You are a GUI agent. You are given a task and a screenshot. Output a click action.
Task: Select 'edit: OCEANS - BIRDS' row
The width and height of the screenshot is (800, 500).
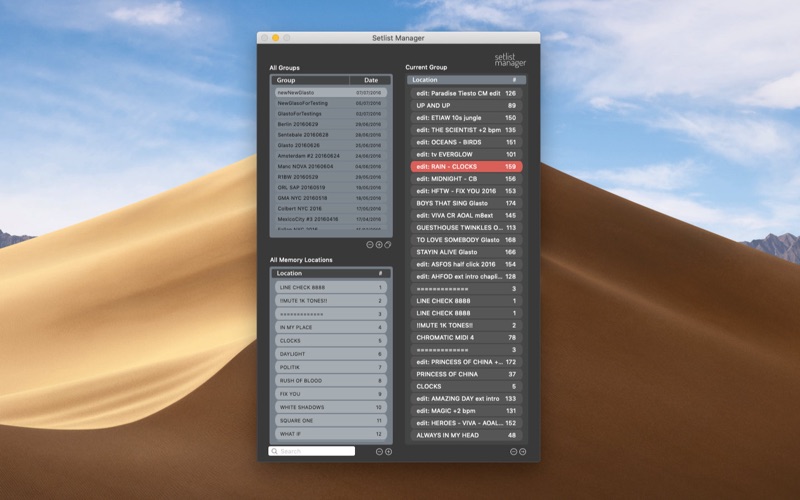coord(466,142)
